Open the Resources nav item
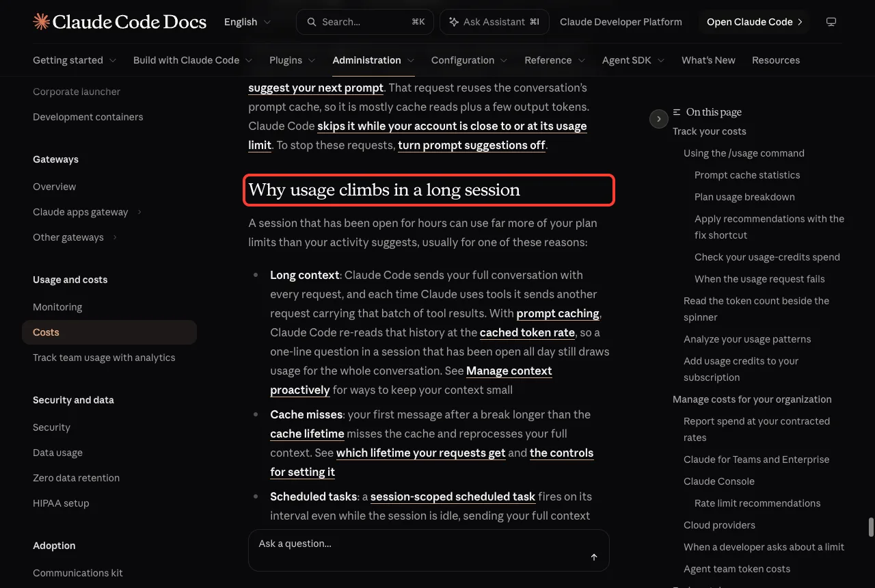 coord(776,60)
